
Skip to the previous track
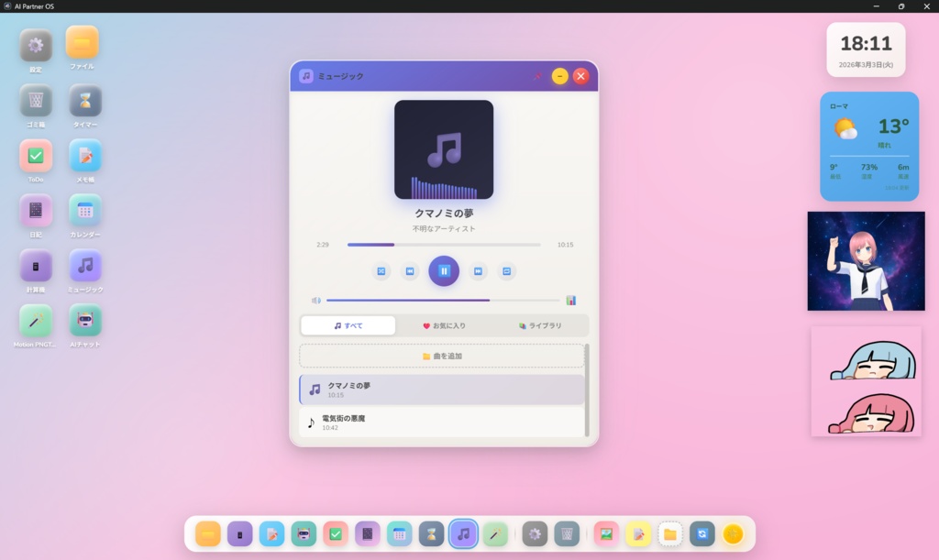tap(411, 271)
